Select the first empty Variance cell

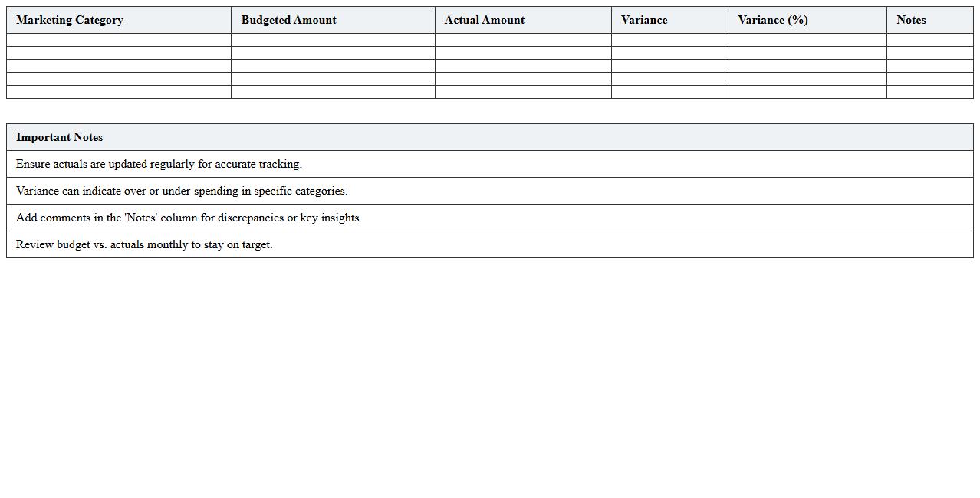coord(669,41)
